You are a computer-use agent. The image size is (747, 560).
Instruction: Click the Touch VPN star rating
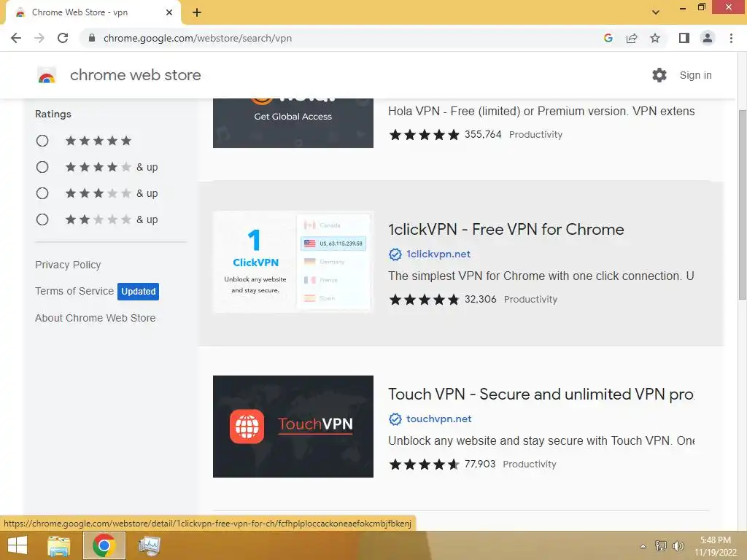point(424,464)
